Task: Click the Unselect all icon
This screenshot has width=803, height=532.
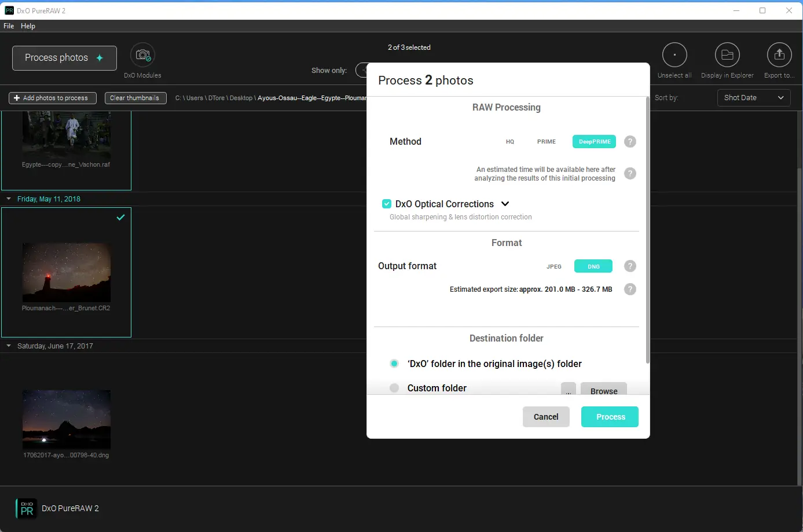Action: tap(674, 55)
